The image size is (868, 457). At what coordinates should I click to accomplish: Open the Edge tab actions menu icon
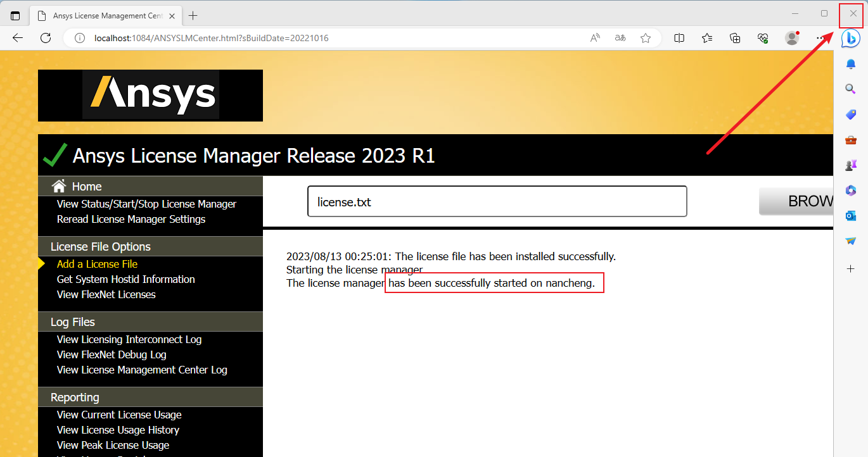15,16
